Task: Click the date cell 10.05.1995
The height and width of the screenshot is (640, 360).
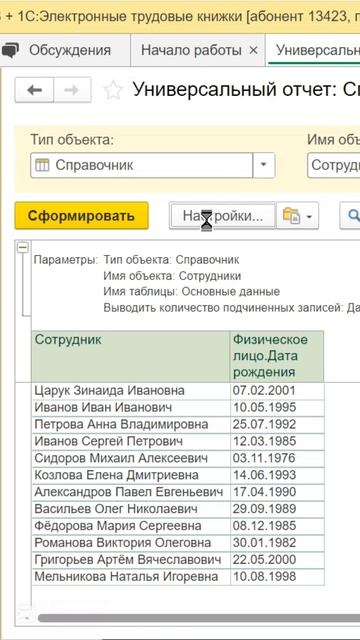Action: click(x=277, y=407)
